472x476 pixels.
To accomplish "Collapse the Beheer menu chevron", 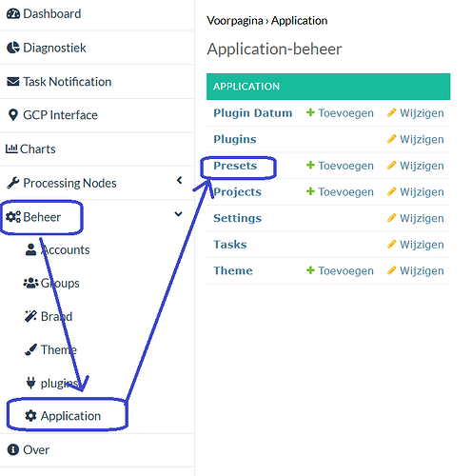I will click(x=179, y=214).
